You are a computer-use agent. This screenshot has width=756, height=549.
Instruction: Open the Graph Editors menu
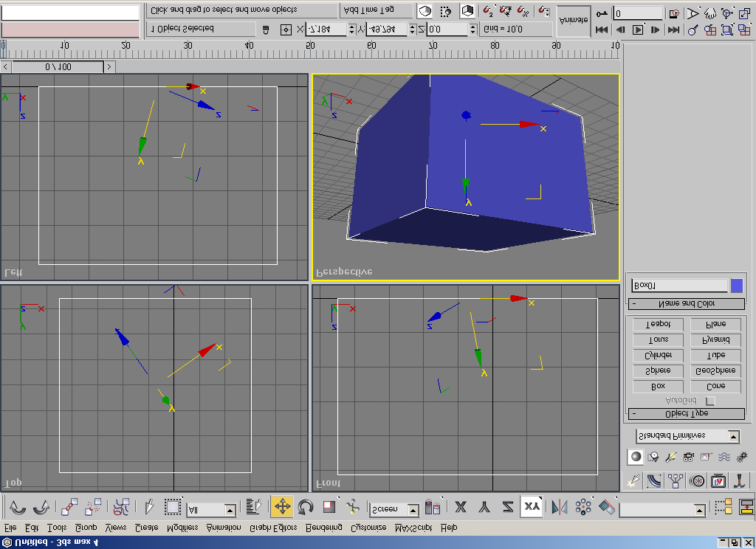[273, 528]
